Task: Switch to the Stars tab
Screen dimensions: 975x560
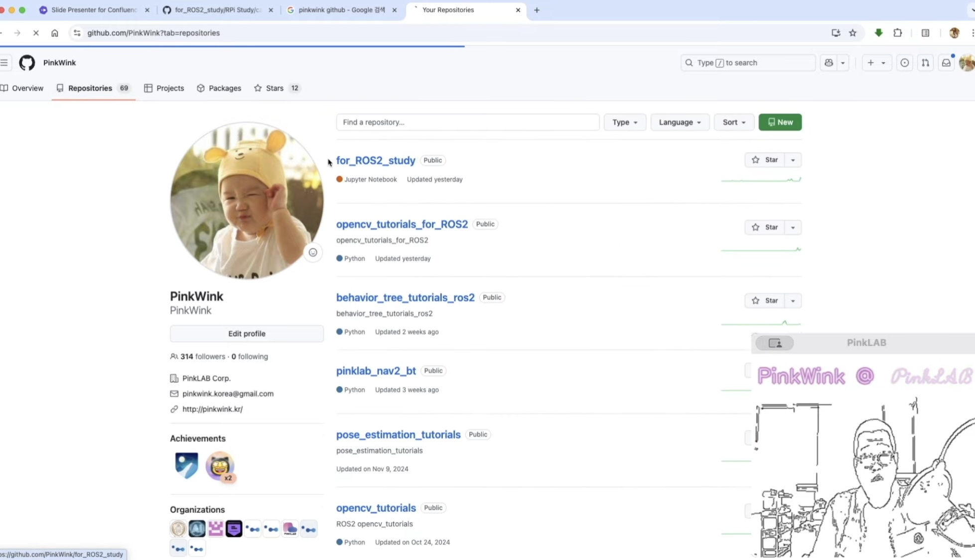Action: 275,88
